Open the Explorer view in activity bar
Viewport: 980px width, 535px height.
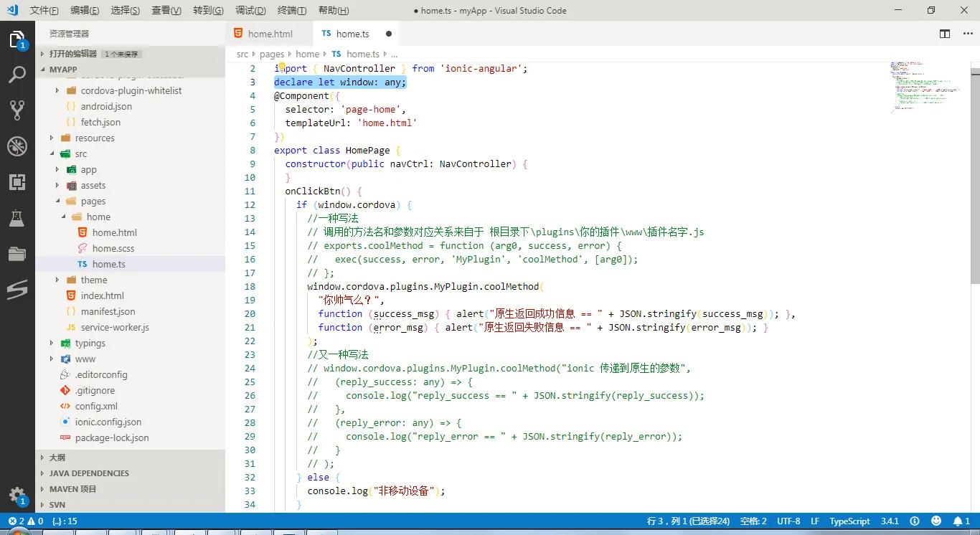pyautogui.click(x=17, y=40)
